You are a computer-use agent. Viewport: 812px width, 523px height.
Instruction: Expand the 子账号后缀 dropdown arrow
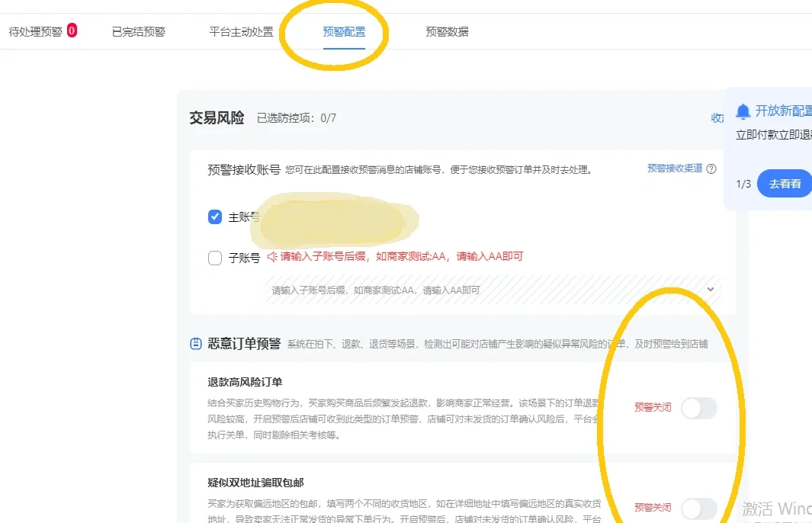coord(711,290)
